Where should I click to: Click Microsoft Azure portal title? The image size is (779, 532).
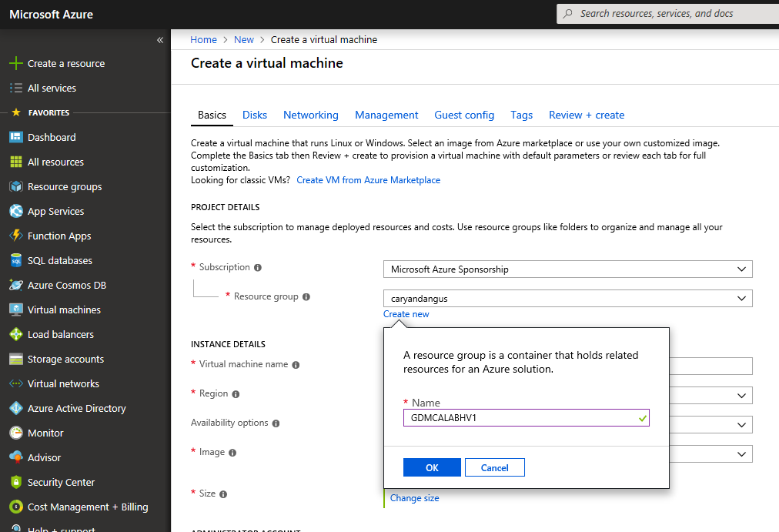(51, 15)
